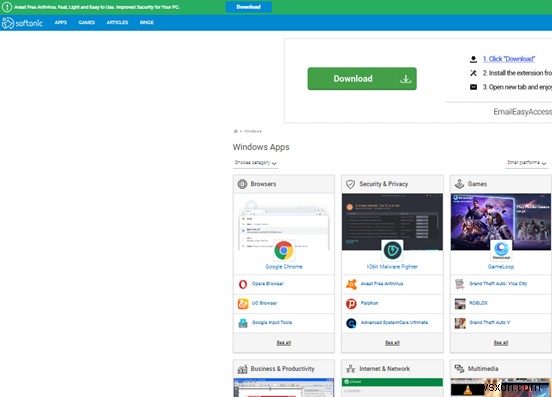
Task: Click the Softonic logo
Action: (x=22, y=23)
